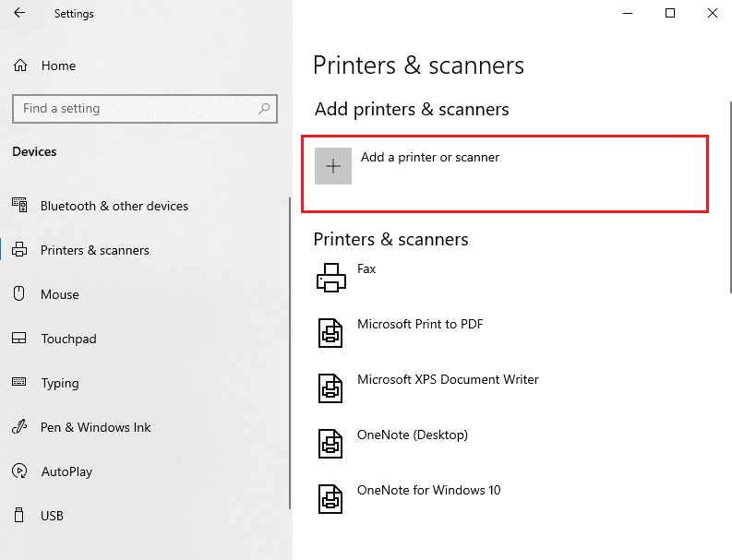Click the back arrow in Settings
Viewport: 732px width, 560px height.
pos(19,13)
